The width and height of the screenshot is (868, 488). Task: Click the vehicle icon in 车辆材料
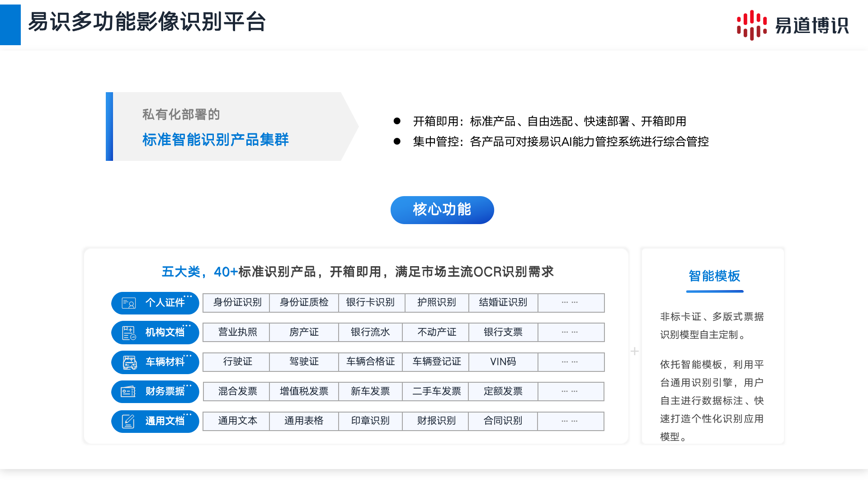(130, 362)
